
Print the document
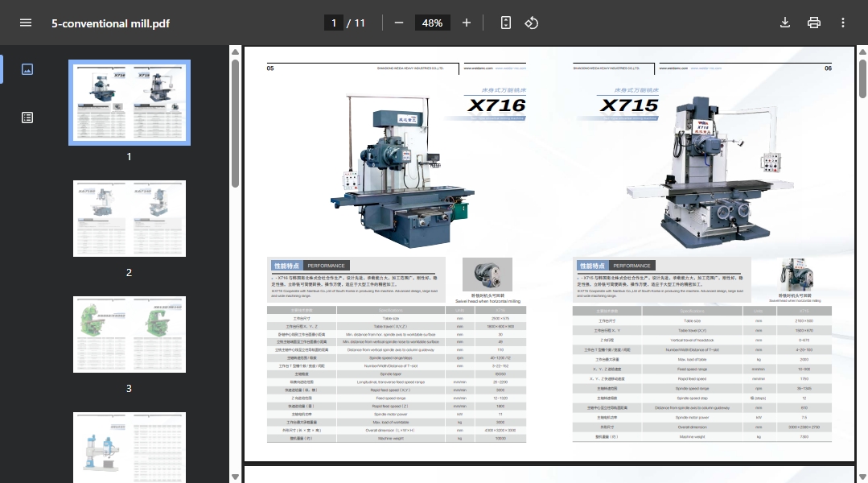pos(814,23)
